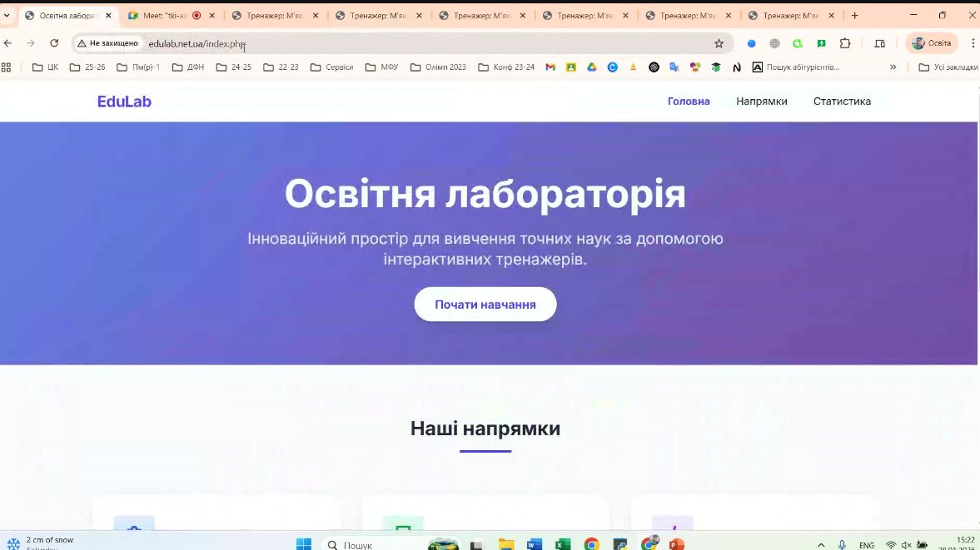980x550 pixels.
Task: Open the Gmail bookmark icon
Action: tap(550, 67)
